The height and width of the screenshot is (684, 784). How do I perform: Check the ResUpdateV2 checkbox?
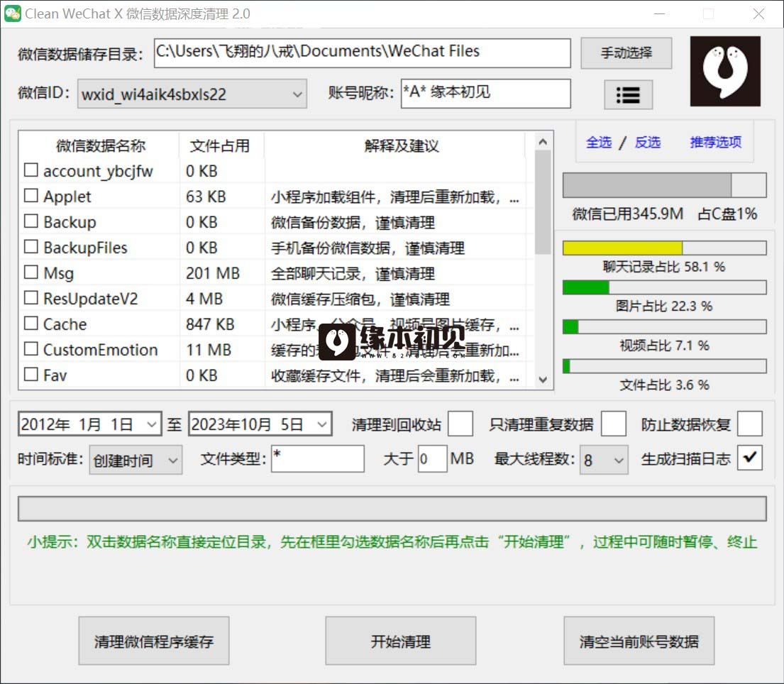click(31, 297)
